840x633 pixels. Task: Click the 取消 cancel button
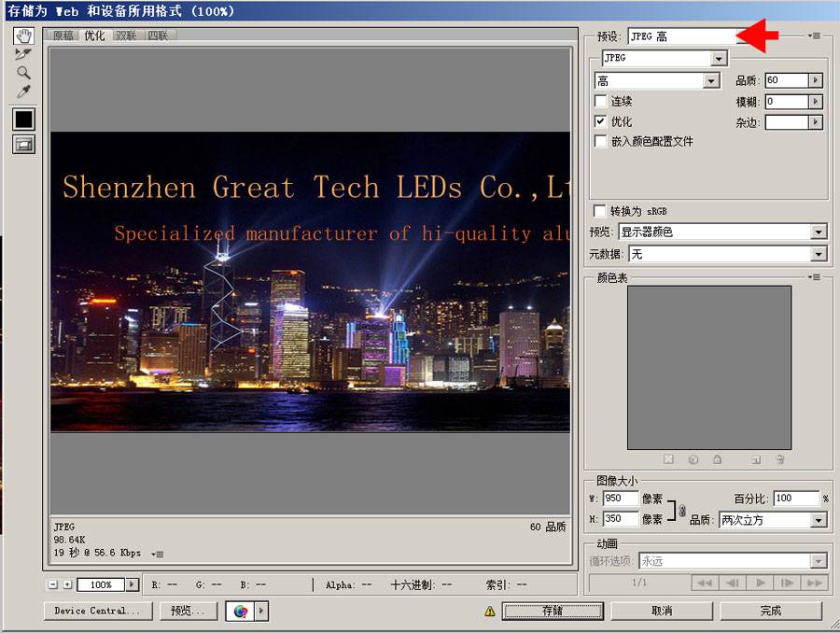click(662, 611)
